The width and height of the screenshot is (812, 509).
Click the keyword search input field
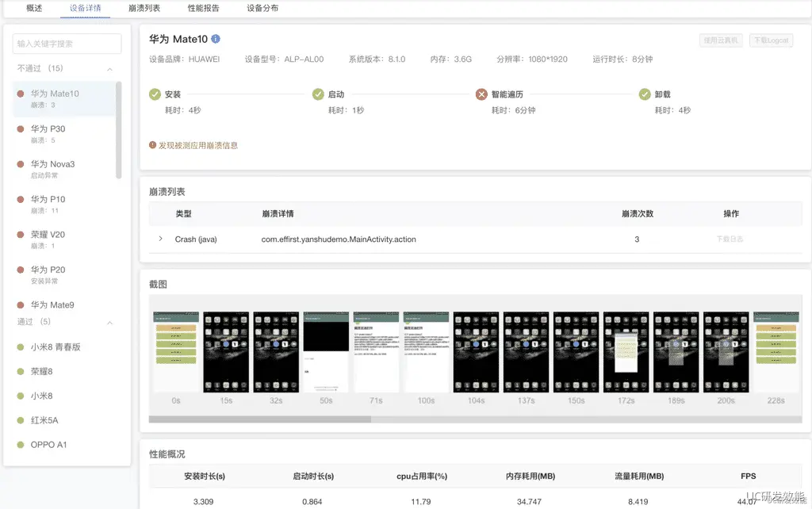pyautogui.click(x=67, y=44)
